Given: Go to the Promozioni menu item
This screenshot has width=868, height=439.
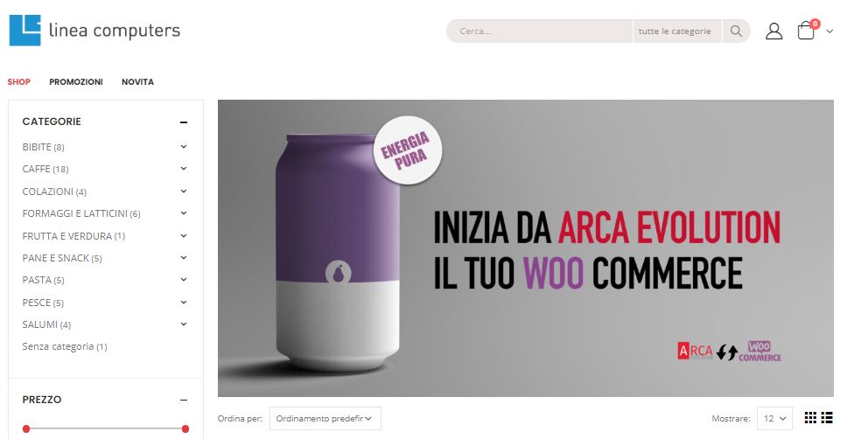Looking at the screenshot, I should click(76, 82).
